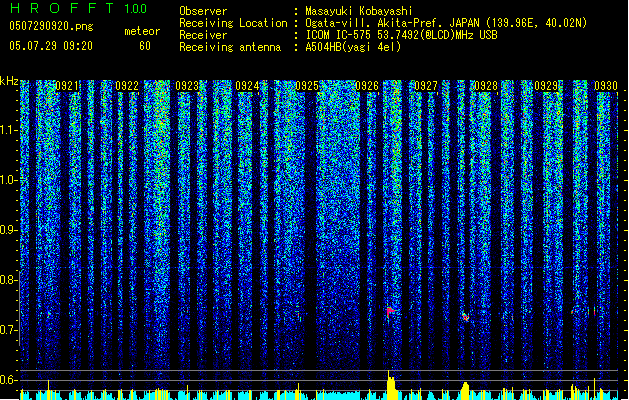The width and height of the screenshot is (629, 400).
Task: Select the filename 0507290920.png
Action: pos(51,27)
